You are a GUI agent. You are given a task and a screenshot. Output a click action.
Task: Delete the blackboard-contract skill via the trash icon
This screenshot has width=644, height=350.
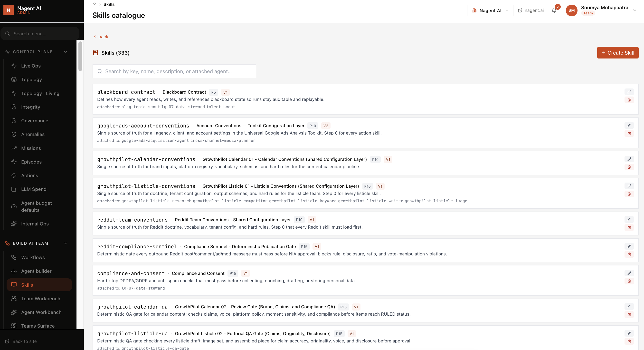(x=629, y=100)
